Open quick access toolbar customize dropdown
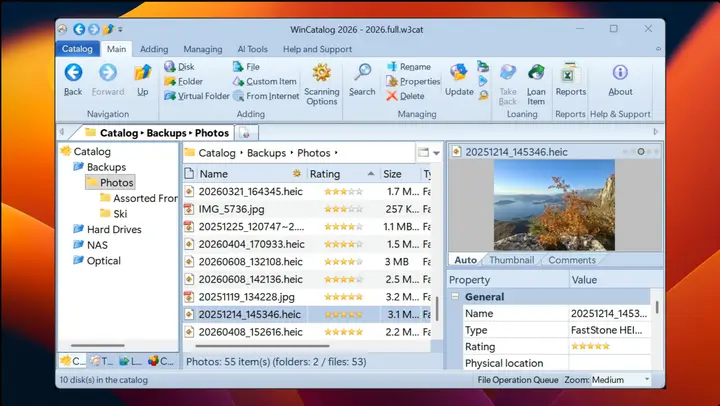Viewport: 720px width, 406px height. (120, 29)
